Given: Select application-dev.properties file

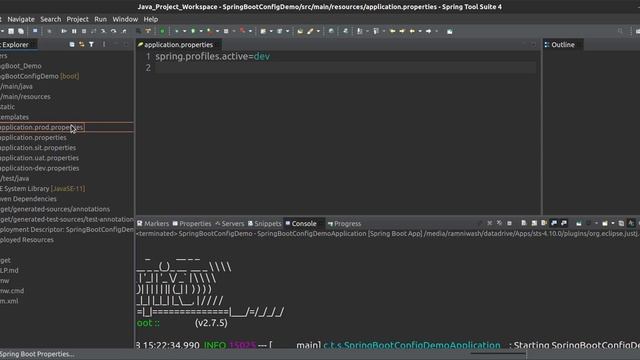Looking at the screenshot, I should [40, 168].
